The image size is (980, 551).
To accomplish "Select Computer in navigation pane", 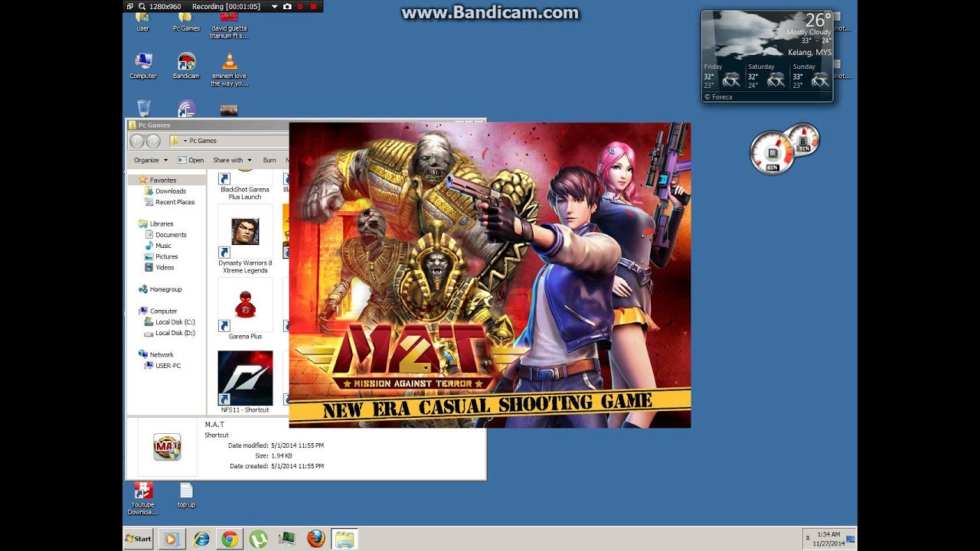I will click(158, 311).
